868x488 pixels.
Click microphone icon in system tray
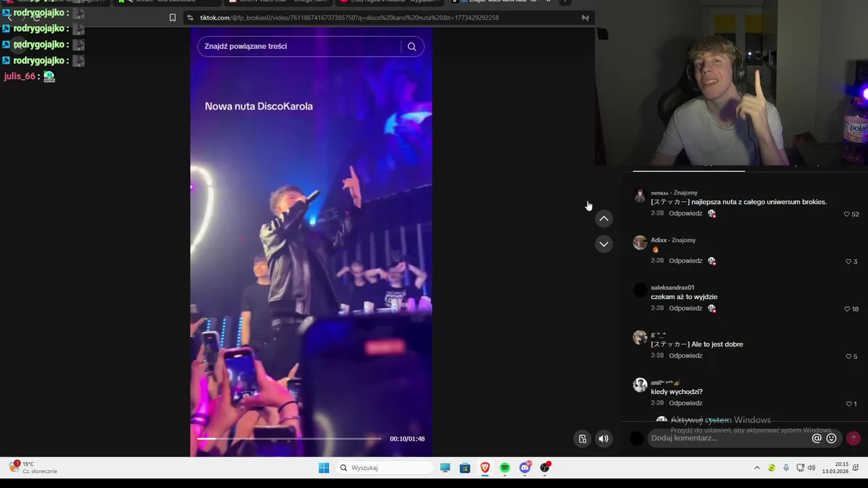pyautogui.click(x=786, y=468)
